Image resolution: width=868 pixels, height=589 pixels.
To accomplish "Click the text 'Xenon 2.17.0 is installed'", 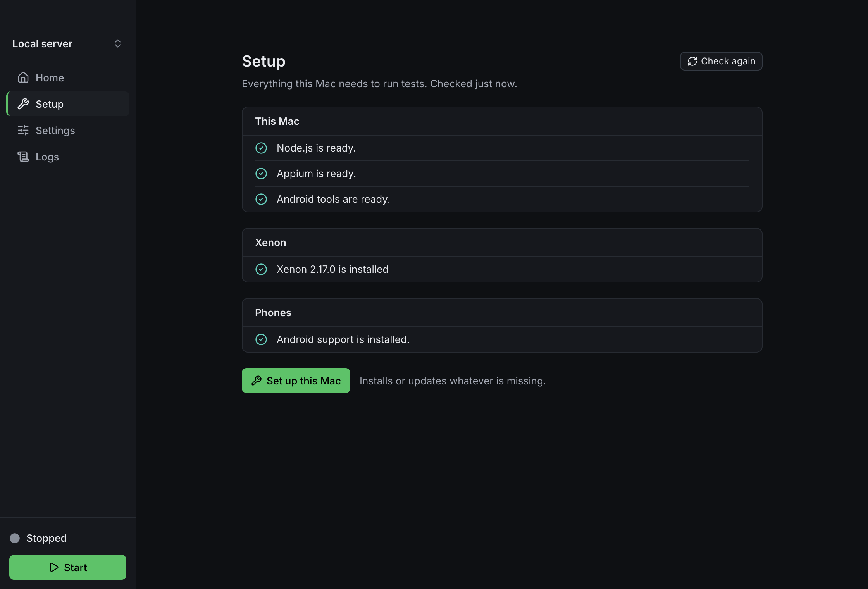I will click(x=332, y=269).
